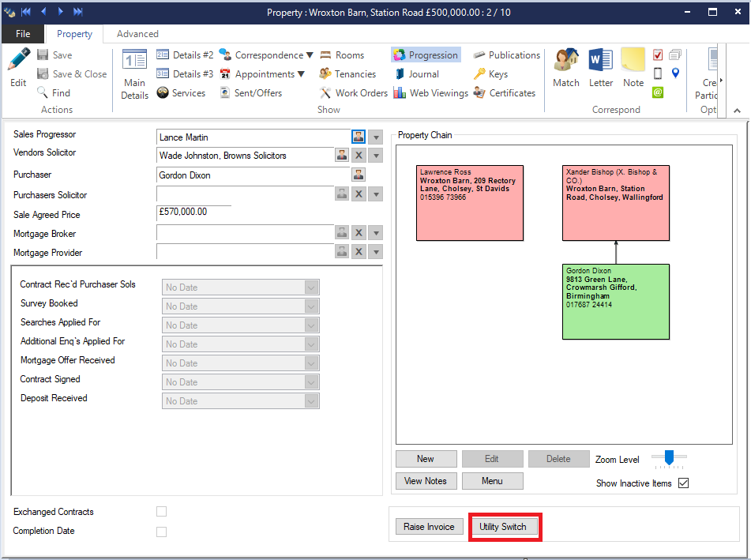This screenshot has height=560, width=751.
Task: Click the Utility Switch button
Action: click(x=503, y=527)
